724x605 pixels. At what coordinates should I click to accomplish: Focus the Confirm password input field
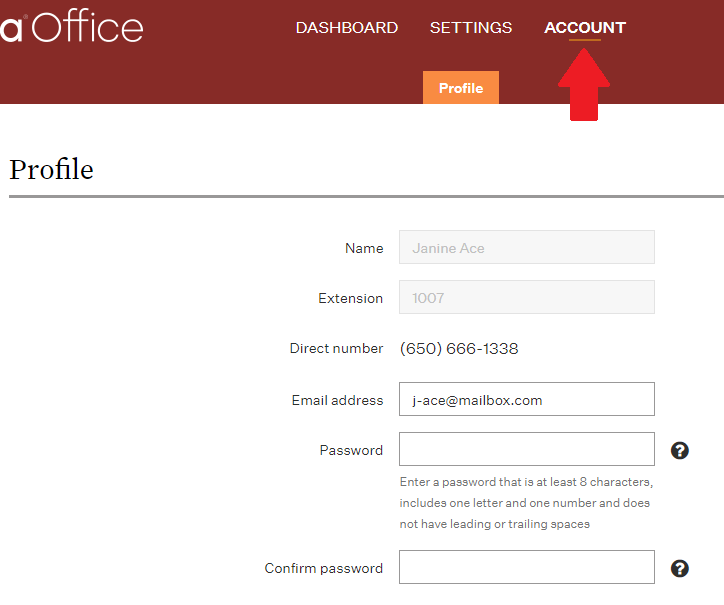click(527, 567)
